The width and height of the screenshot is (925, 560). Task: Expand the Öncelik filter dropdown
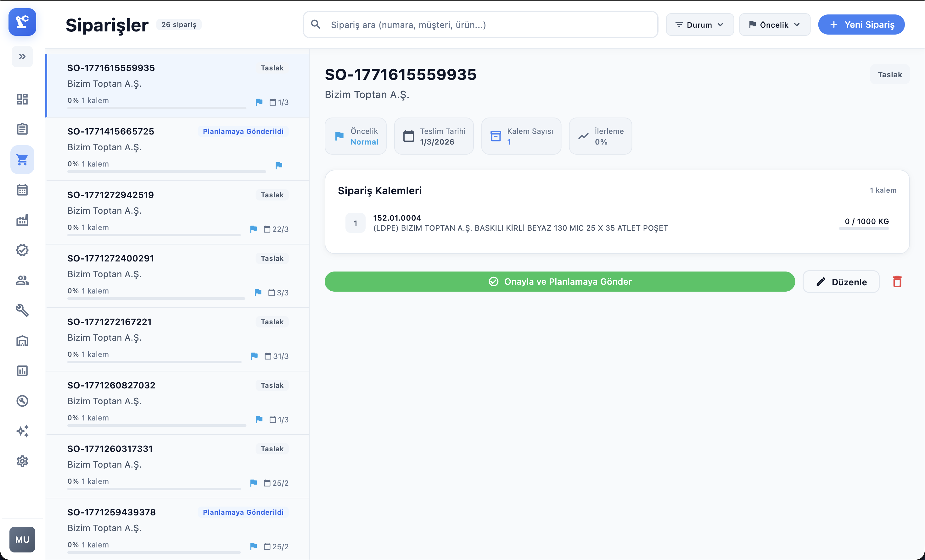point(775,25)
